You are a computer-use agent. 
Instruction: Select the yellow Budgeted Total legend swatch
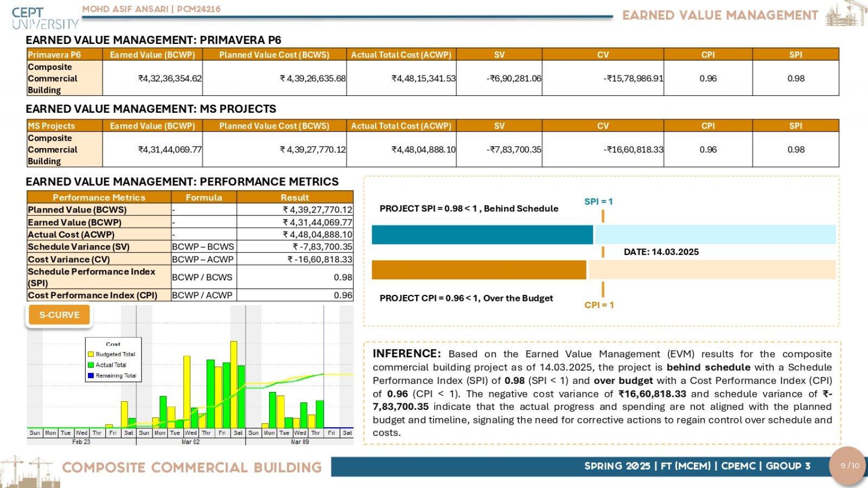91,355
